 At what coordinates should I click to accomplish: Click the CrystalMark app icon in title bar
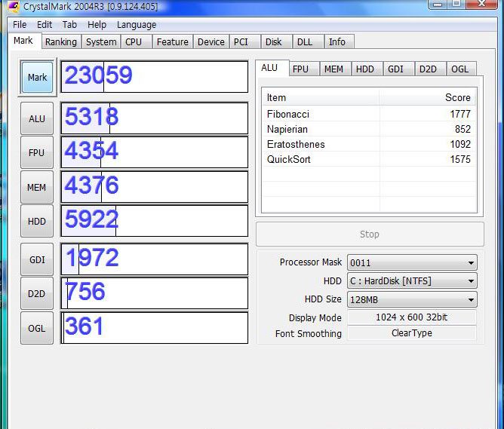click(x=14, y=6)
